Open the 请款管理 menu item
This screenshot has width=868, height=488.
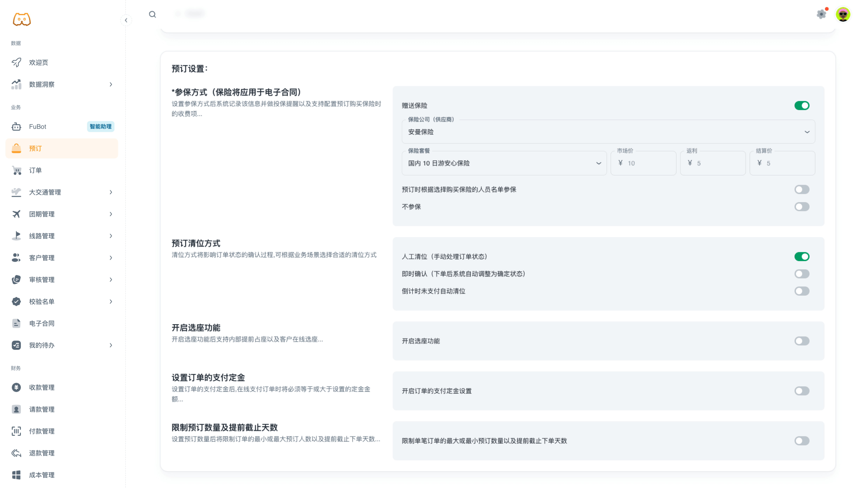62,409
